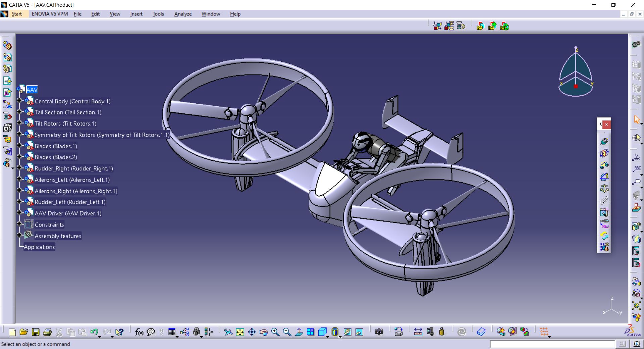This screenshot has width=644, height=349.
Task: Click the Zoom In magnifier
Action: 275,332
